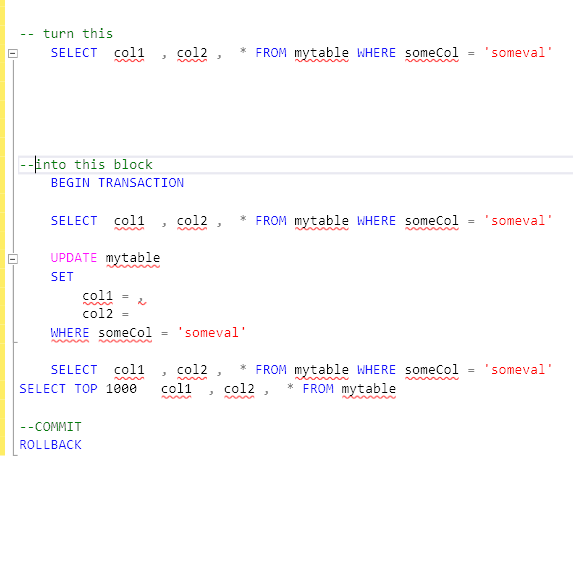
Task: Click the commented --COMMIT line
Action: pyautogui.click(x=50, y=427)
